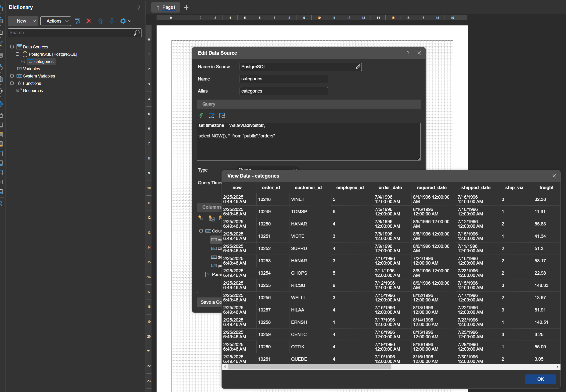Image resolution: width=566 pixels, height=392 pixels.
Task: Click the help question mark in Edit Data Source
Action: point(408,53)
